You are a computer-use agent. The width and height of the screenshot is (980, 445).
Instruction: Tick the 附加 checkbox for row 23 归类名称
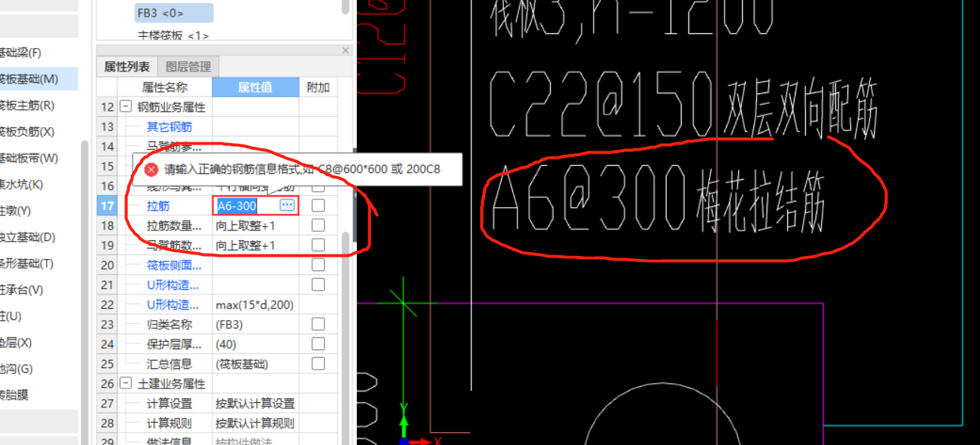coord(318,324)
